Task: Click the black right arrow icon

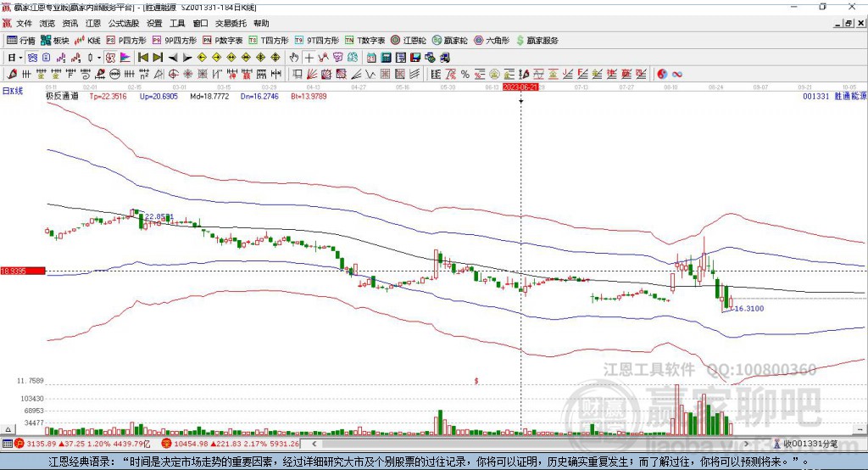Action: (187, 58)
